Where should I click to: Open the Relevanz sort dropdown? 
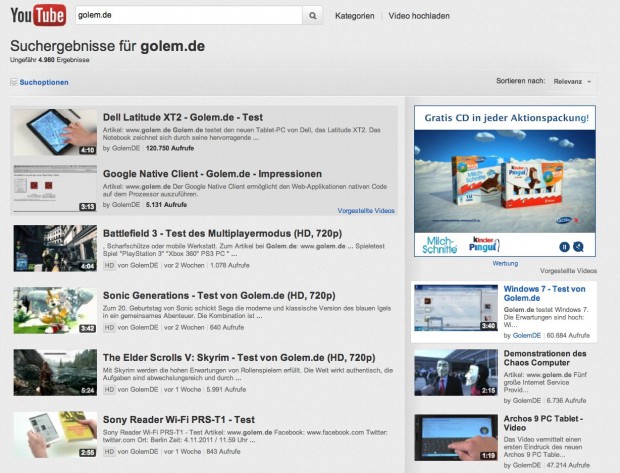tap(572, 82)
